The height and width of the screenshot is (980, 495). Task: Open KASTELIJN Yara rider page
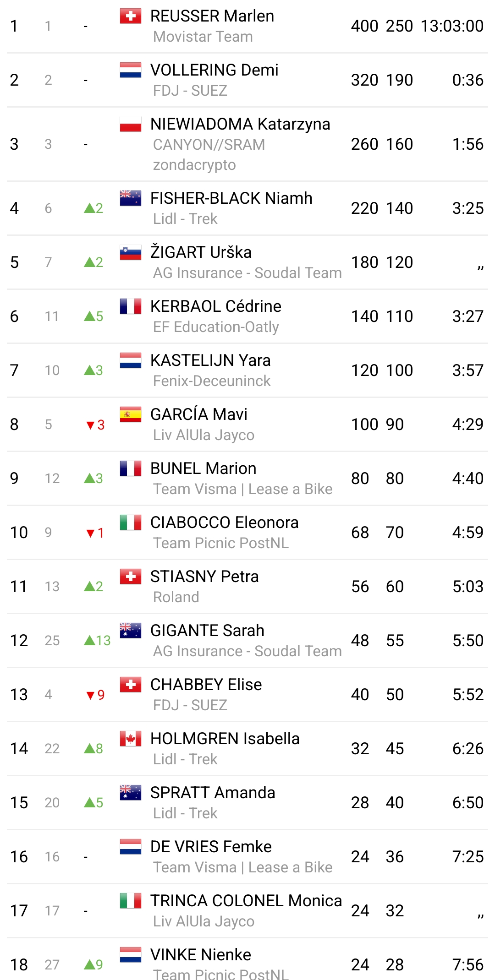point(210,360)
